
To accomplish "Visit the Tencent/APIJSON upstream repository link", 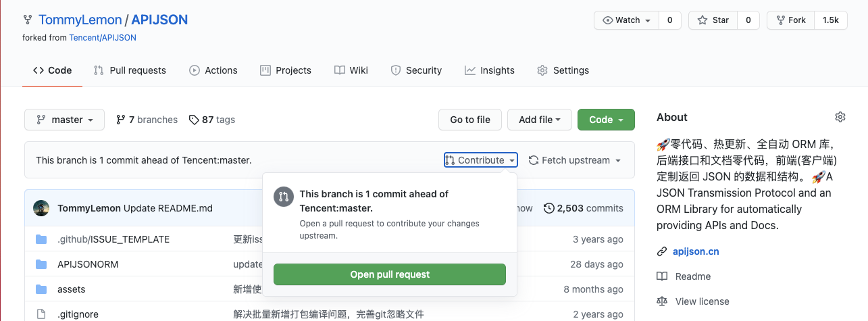I will click(103, 38).
